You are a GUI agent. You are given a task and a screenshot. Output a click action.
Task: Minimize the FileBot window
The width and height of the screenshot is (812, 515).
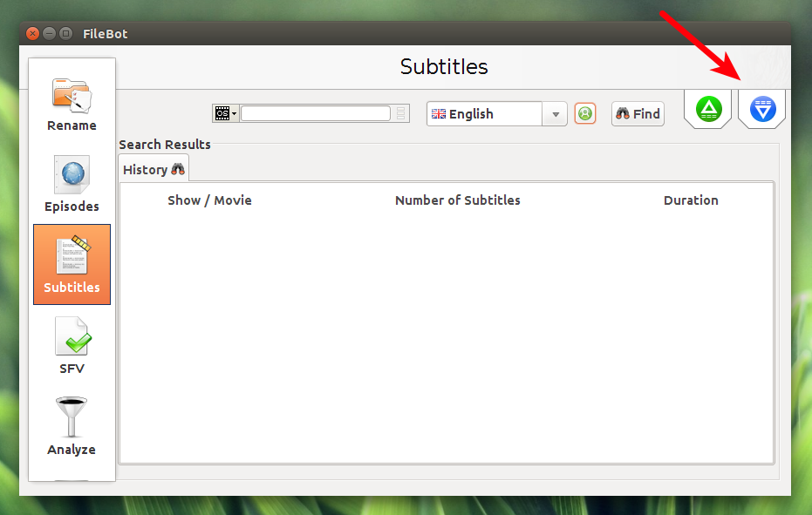click(x=49, y=34)
